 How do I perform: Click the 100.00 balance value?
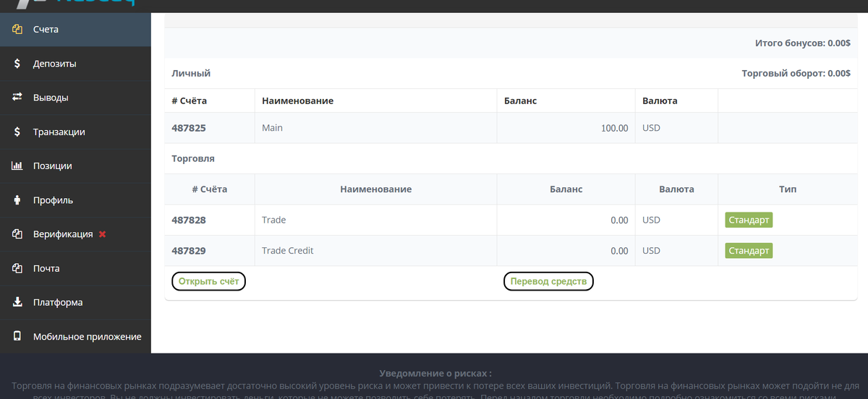pos(614,128)
